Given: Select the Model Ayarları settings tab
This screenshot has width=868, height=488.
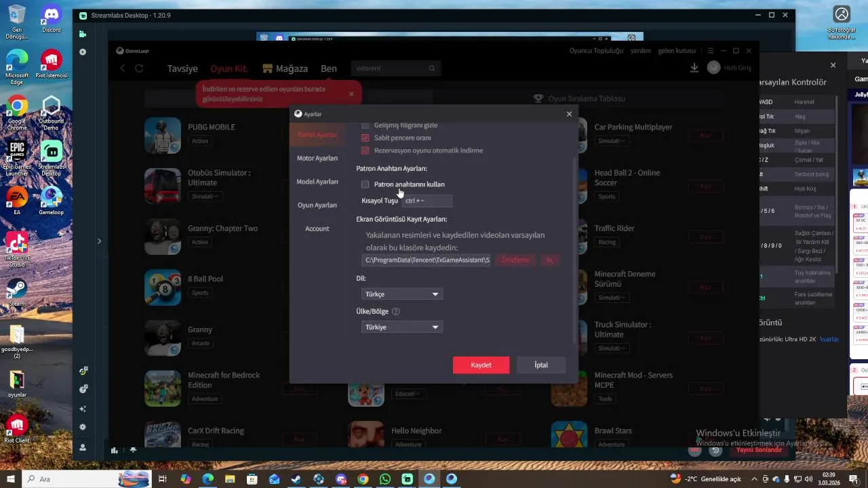Looking at the screenshot, I should click(x=317, y=182).
